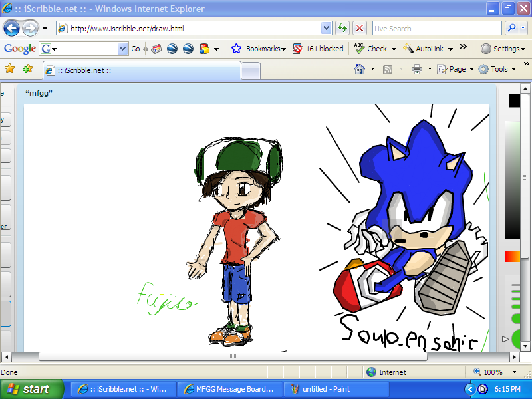Expand the address bar URL dropdown

point(326,29)
